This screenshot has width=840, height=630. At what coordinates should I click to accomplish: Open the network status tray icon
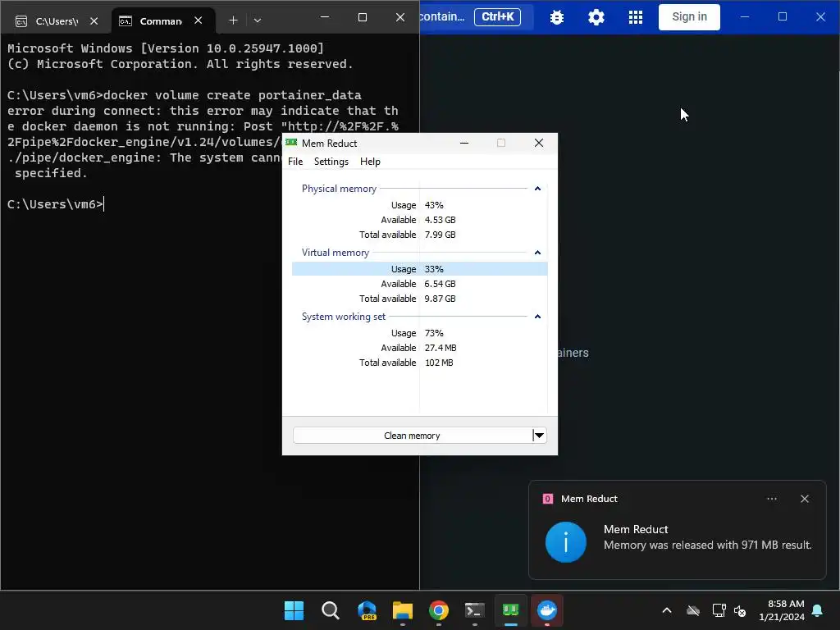click(719, 610)
